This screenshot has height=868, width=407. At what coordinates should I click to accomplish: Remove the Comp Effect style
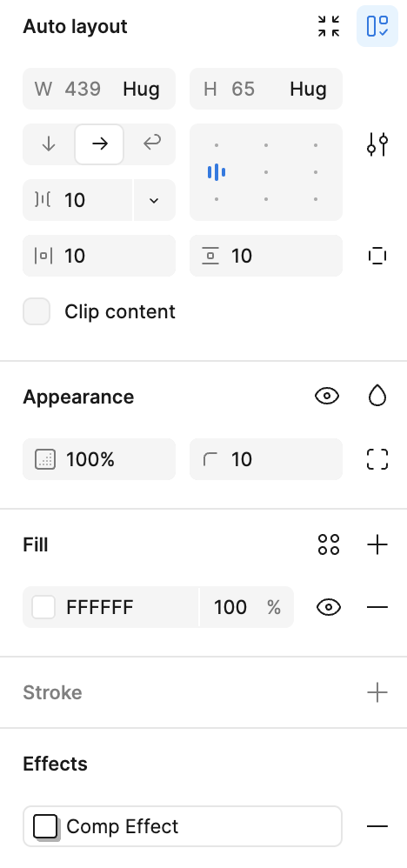377,826
